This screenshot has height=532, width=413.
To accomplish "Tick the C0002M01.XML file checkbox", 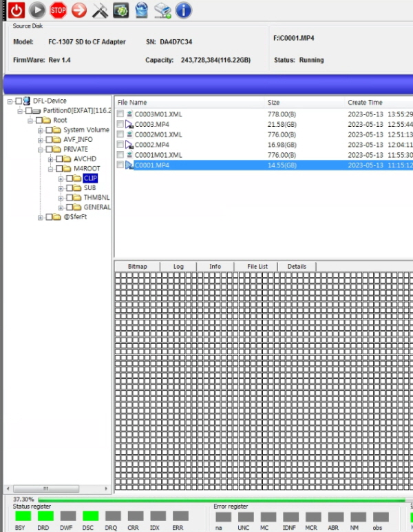I will point(120,134).
